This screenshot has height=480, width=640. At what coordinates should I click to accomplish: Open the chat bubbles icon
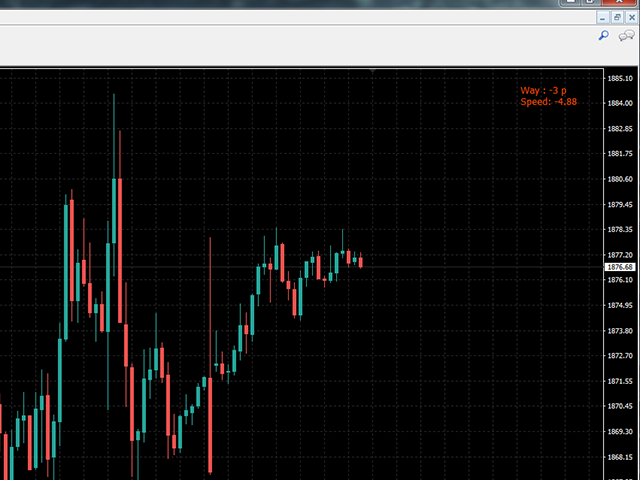click(x=626, y=36)
